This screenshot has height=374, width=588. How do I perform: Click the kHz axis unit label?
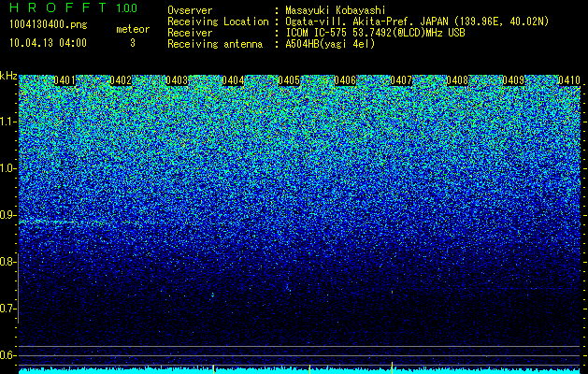(x=8, y=76)
